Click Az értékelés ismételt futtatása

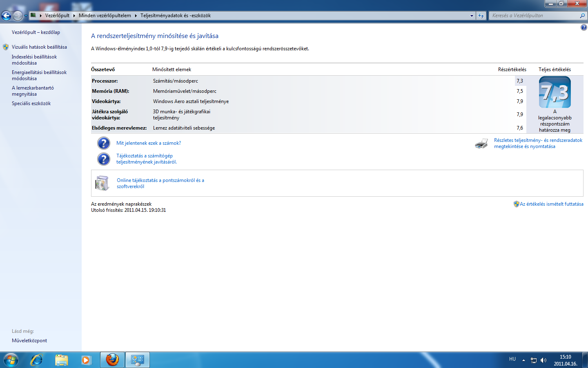coord(552,204)
